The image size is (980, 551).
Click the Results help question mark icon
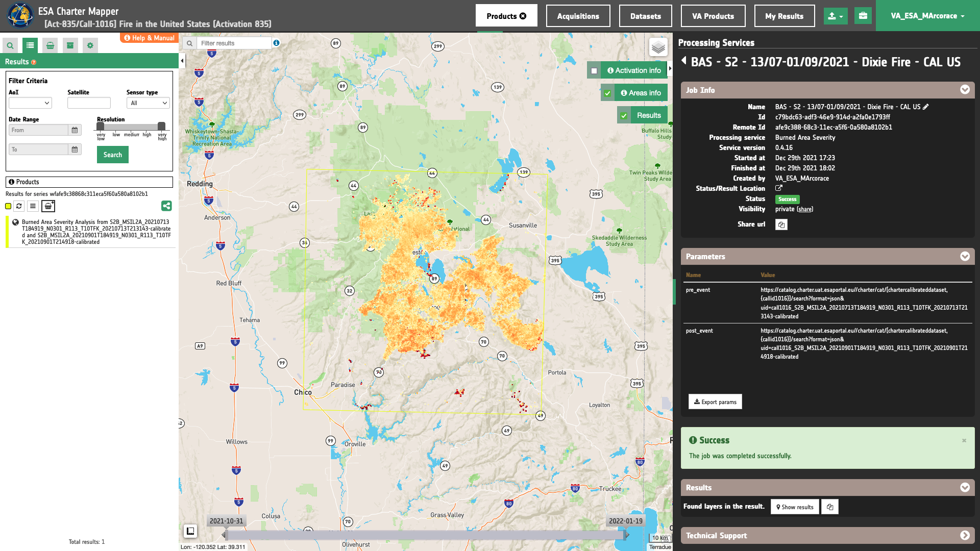tap(34, 62)
